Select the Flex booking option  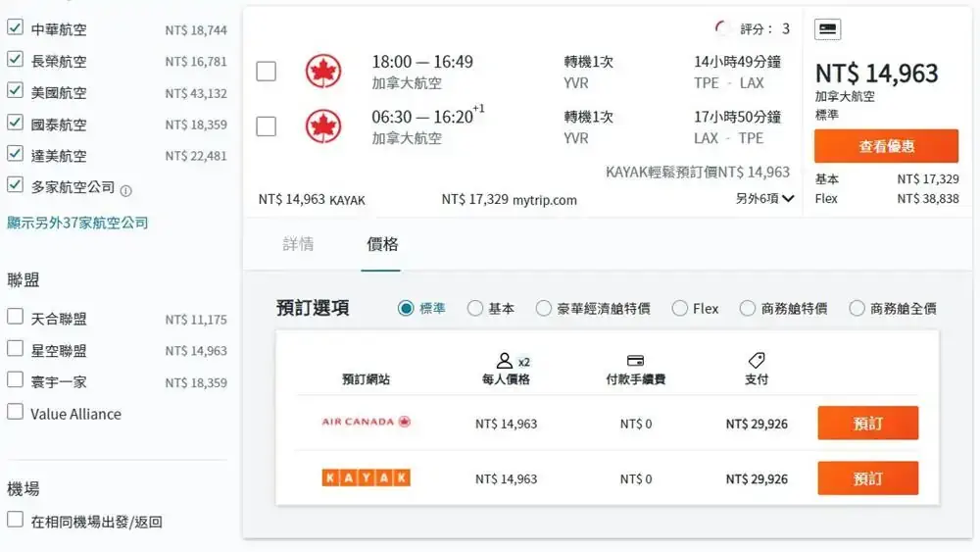tap(680, 308)
